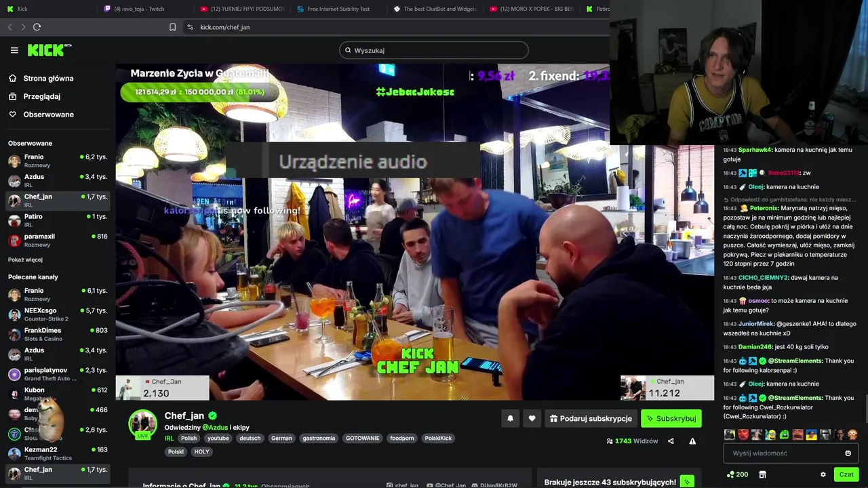Click the green subscribe icon beside the subscriber goal
Viewport: 868px width, 488px height.
point(687,482)
